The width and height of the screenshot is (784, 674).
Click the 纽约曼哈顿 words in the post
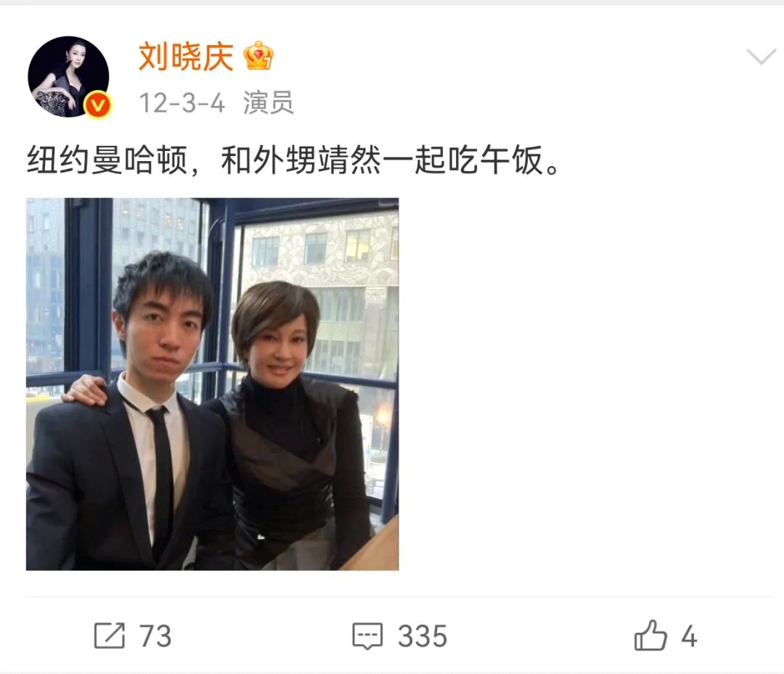point(107,160)
